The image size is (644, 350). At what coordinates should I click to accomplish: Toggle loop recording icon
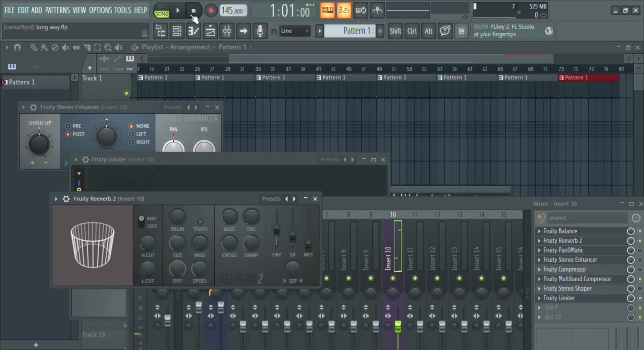point(361,10)
